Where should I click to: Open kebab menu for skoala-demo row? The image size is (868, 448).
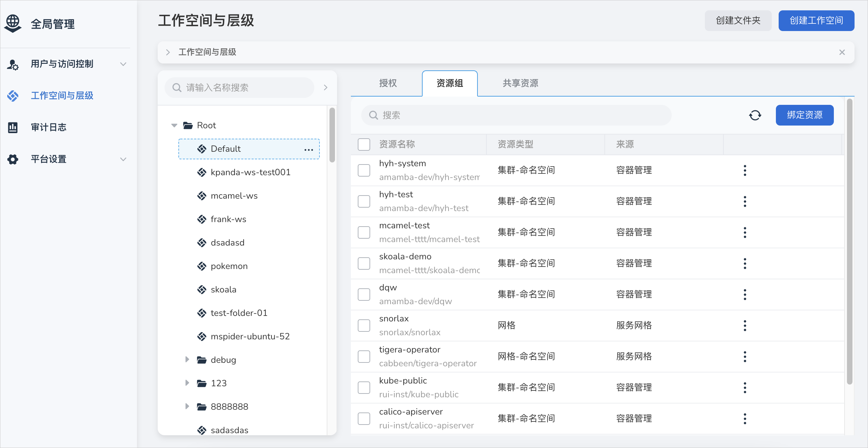pos(745,263)
